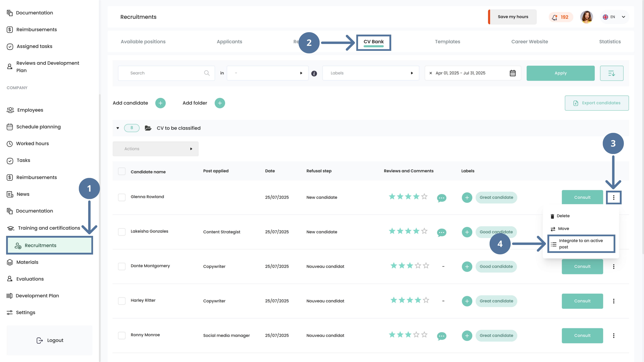The height and width of the screenshot is (362, 644).
Task: Click Great candidate label for Harley Ritter
Action: (x=496, y=301)
